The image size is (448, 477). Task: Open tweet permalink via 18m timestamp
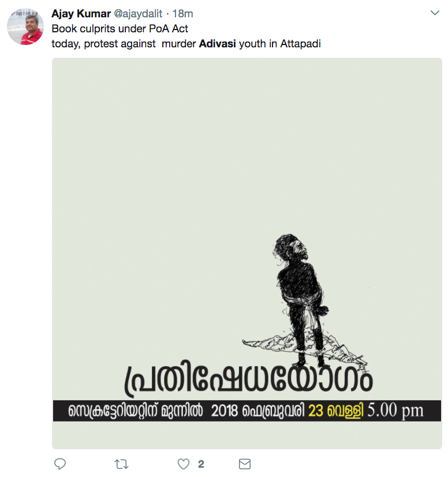pyautogui.click(x=183, y=14)
